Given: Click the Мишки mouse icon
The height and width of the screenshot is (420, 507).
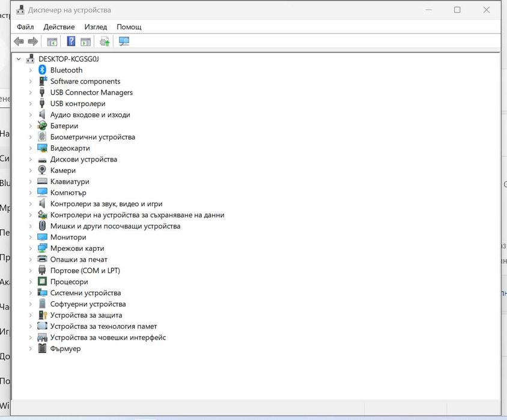Looking at the screenshot, I should point(42,226).
